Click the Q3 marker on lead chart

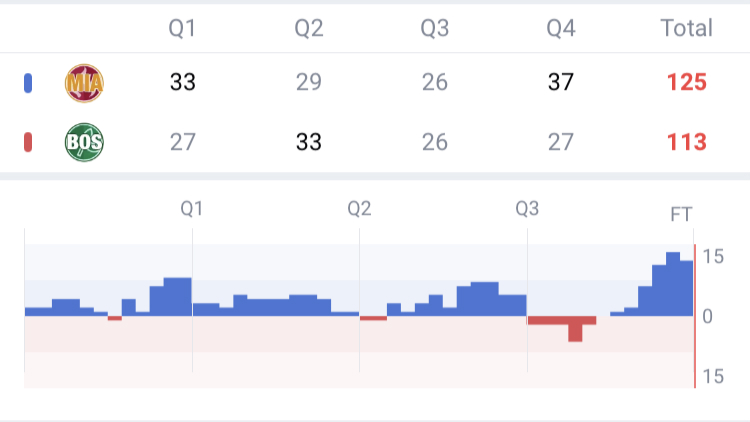point(527,209)
